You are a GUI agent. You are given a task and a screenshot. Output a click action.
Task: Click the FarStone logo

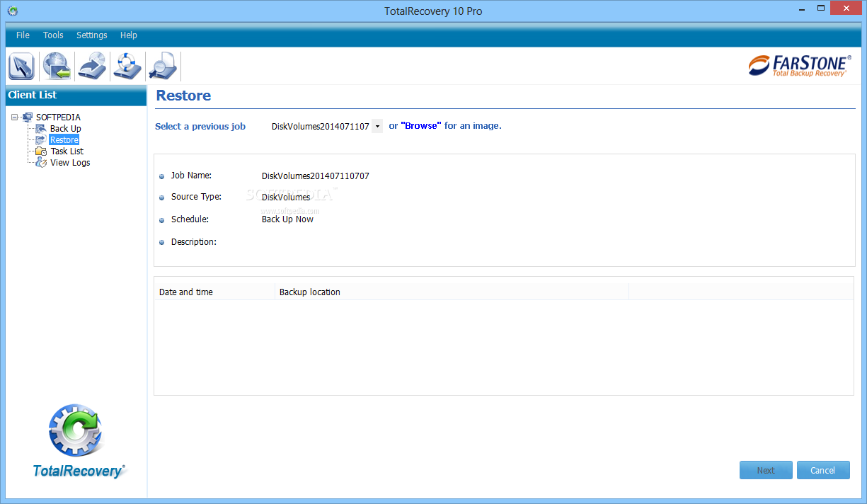800,65
